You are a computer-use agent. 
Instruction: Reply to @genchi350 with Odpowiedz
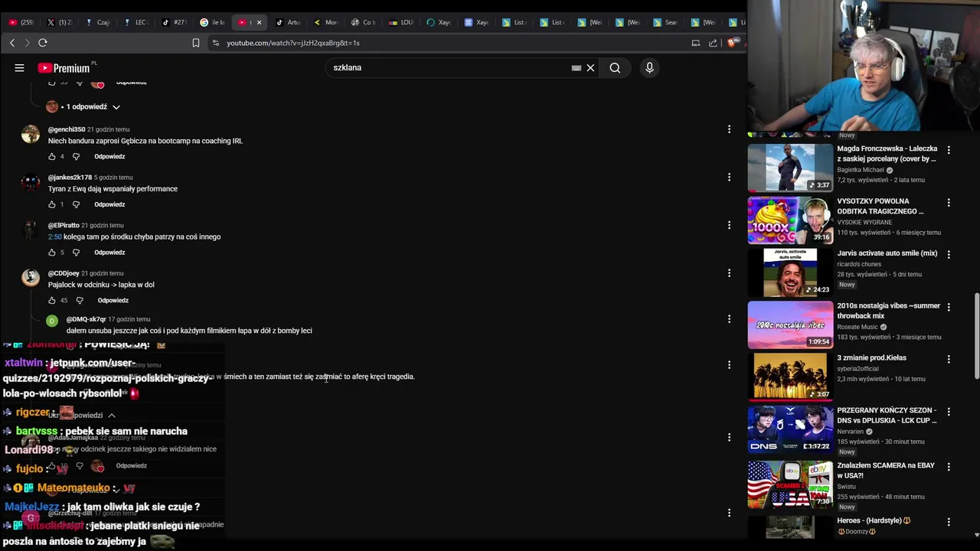pos(109,157)
